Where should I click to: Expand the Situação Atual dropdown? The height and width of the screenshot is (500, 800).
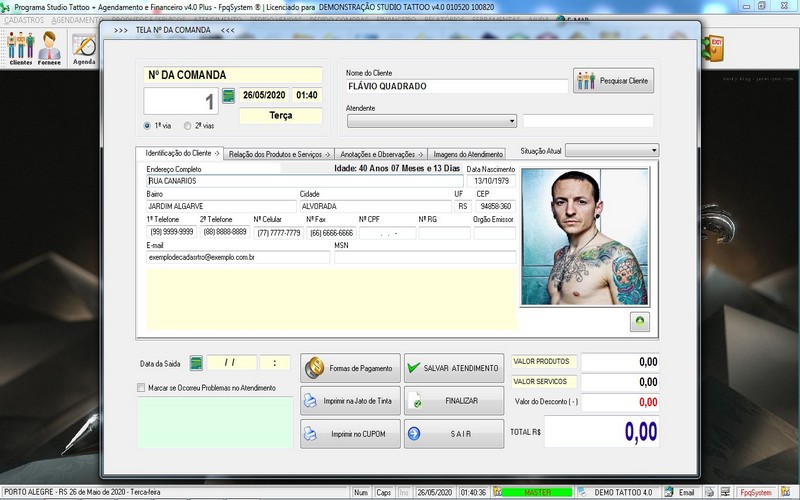point(654,151)
